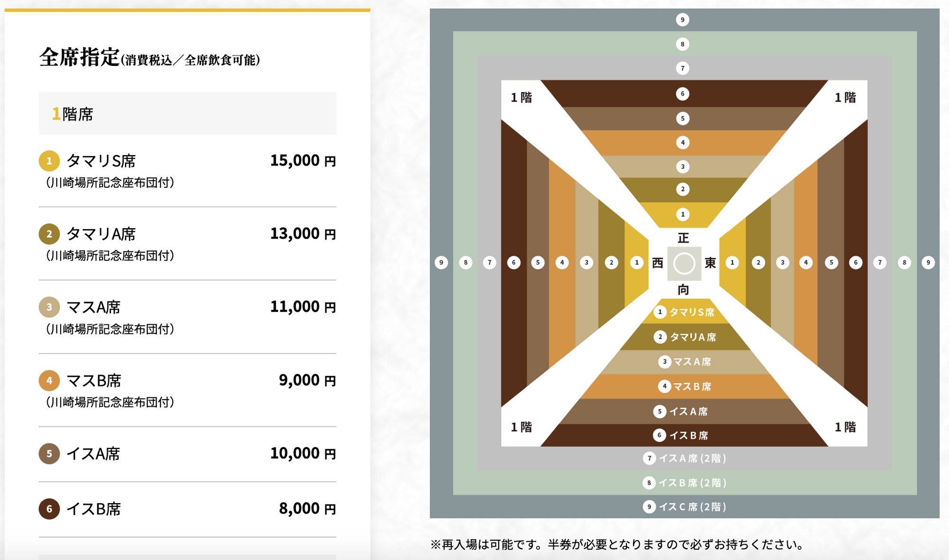Click the マスB席 row title in the list
Screen dimensions: 949x560
pyautogui.click(x=93, y=381)
